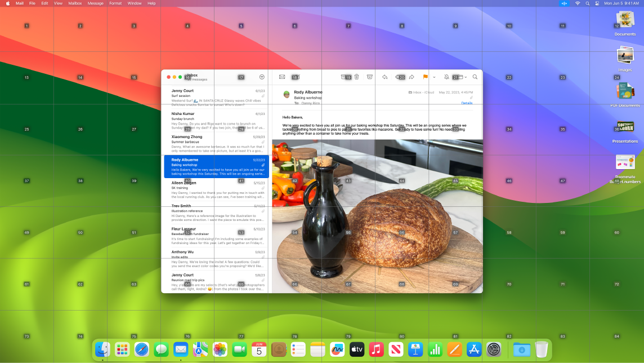644x363 pixels.
Task: Toggle the message list filter
Action: pos(295,77)
